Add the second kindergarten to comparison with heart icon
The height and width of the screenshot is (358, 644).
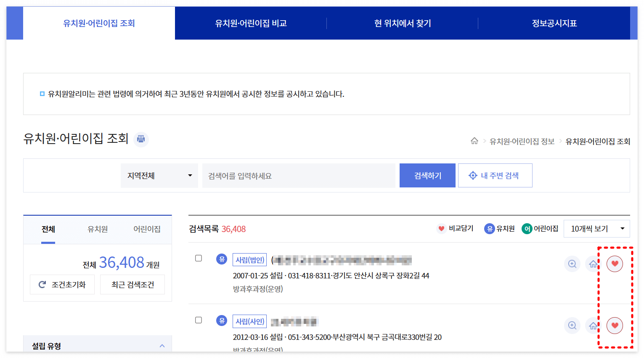pos(615,326)
